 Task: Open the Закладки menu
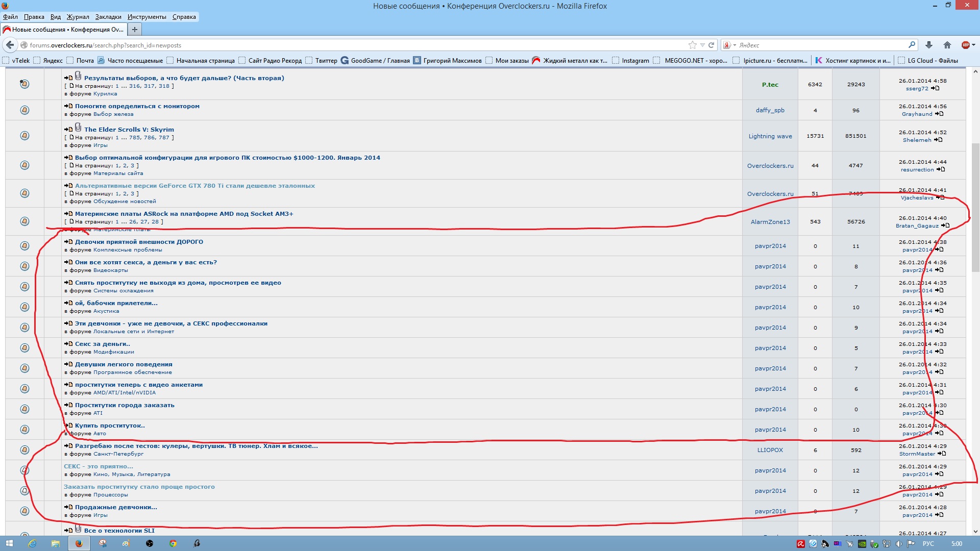(108, 17)
